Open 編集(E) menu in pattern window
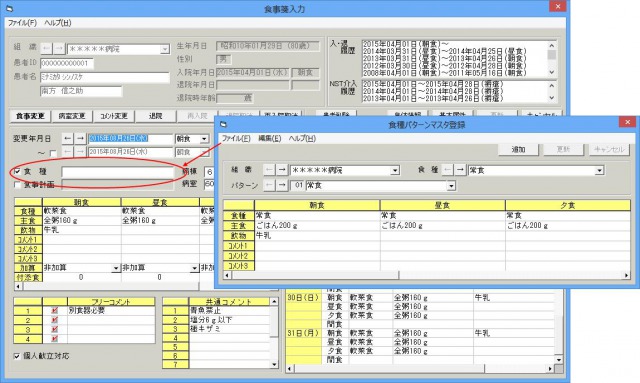The height and width of the screenshot is (383, 640). [269, 138]
